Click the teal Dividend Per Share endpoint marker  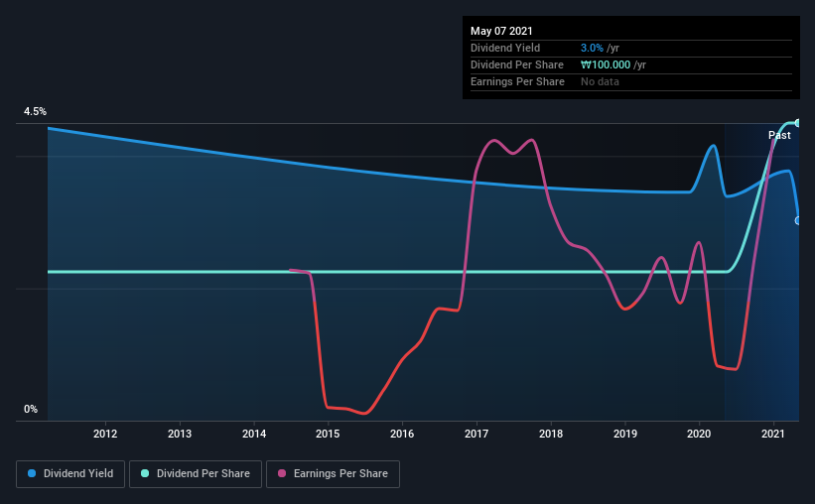coord(797,123)
